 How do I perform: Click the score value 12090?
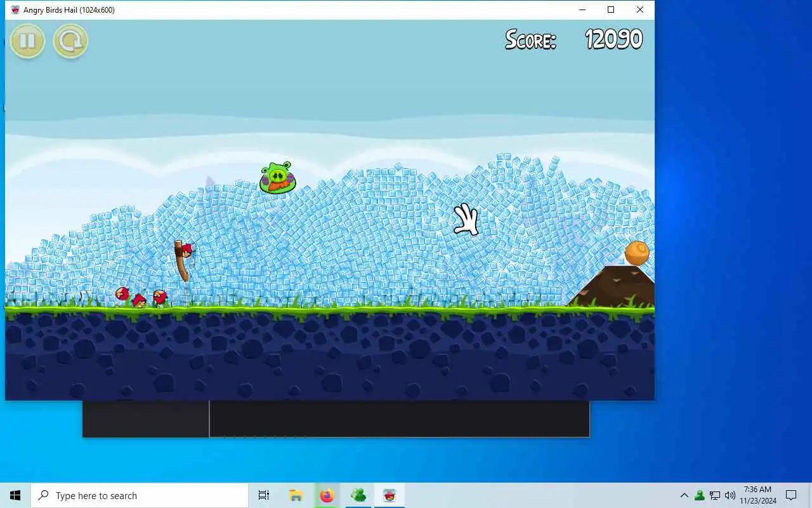(614, 39)
